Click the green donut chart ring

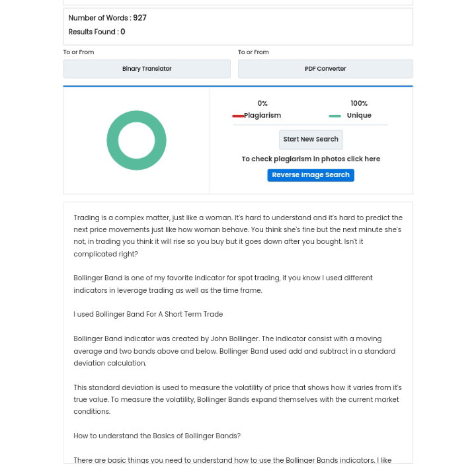coord(112,140)
